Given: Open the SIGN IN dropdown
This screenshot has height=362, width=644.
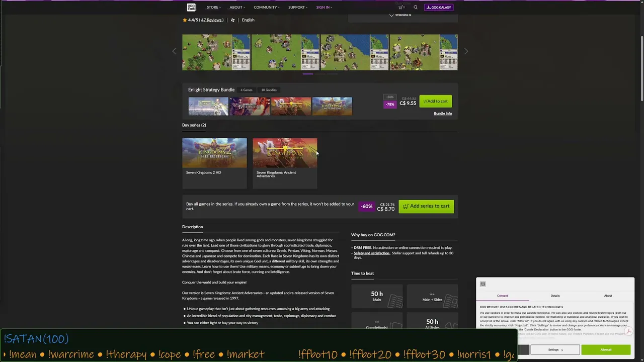Looking at the screenshot, I should coord(324,7).
